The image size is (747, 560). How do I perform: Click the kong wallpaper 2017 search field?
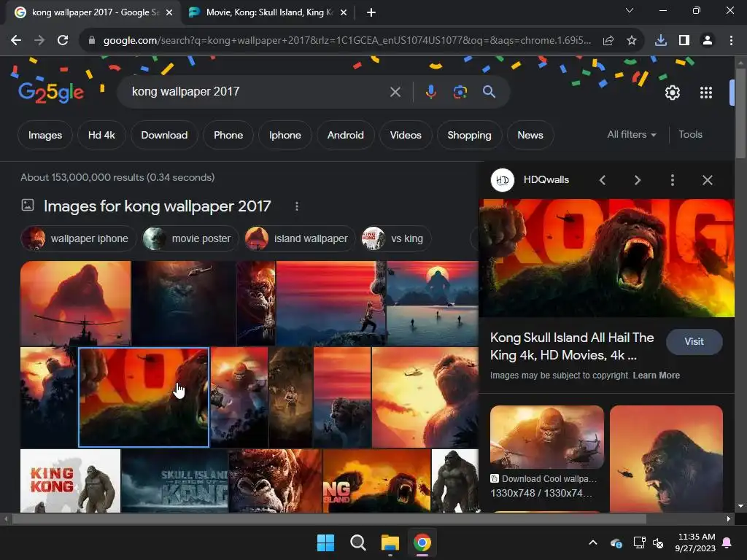(x=258, y=91)
